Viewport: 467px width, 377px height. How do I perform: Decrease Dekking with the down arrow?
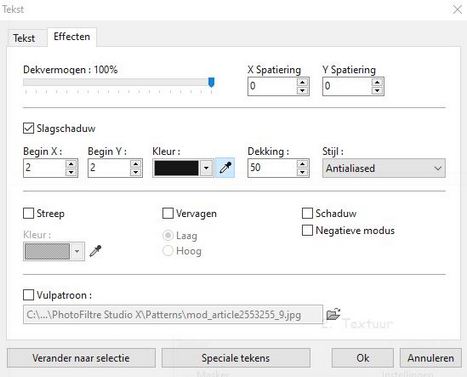[302, 172]
